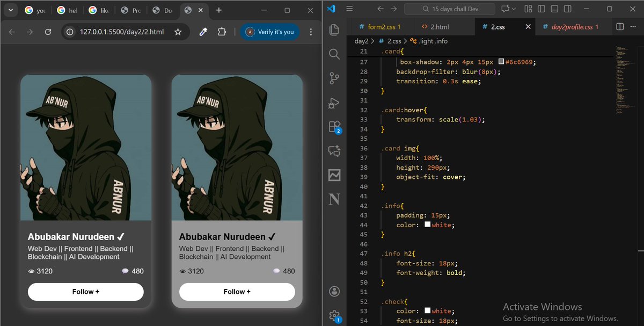644x326 pixels.
Task: Open the Extensions view with 2 badge
Action: (334, 127)
